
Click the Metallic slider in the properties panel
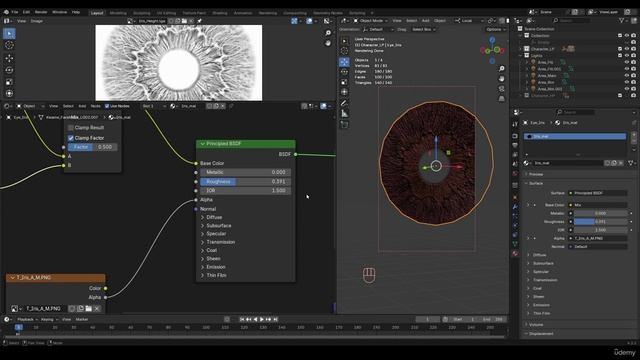[x=600, y=213]
